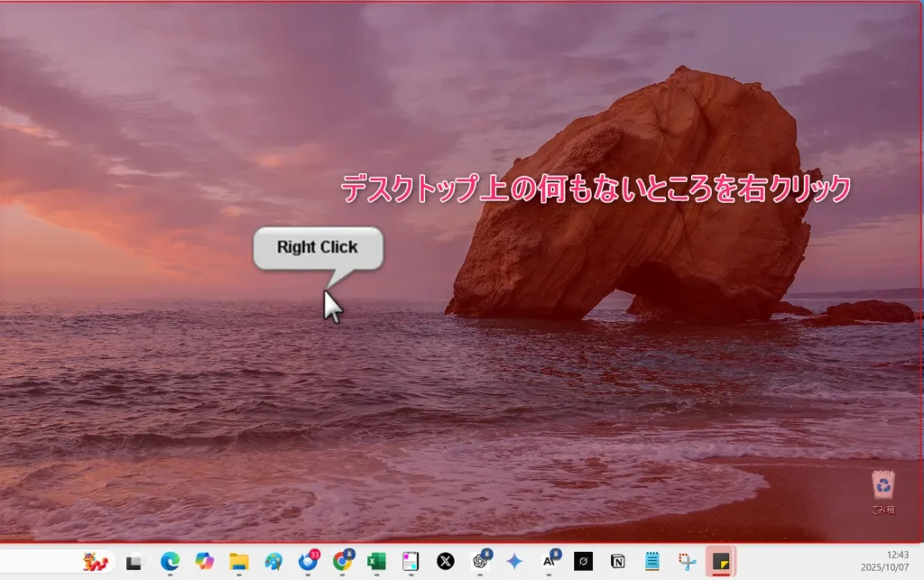Open the Snipping Tool icon
This screenshot has width=924, height=580.
[x=688, y=561]
